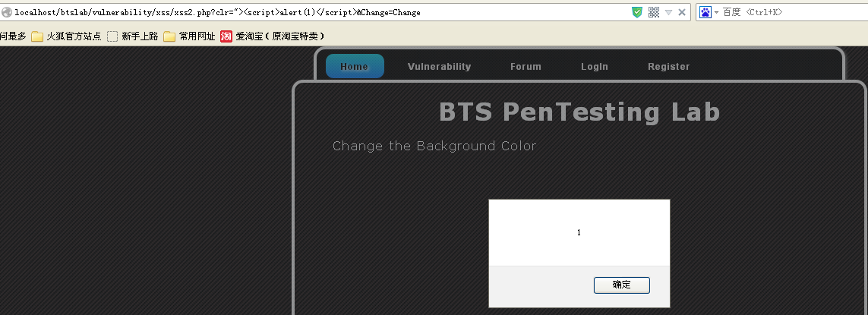Click the globe site identity icon
This screenshot has width=868, height=315.
tap(7, 12)
